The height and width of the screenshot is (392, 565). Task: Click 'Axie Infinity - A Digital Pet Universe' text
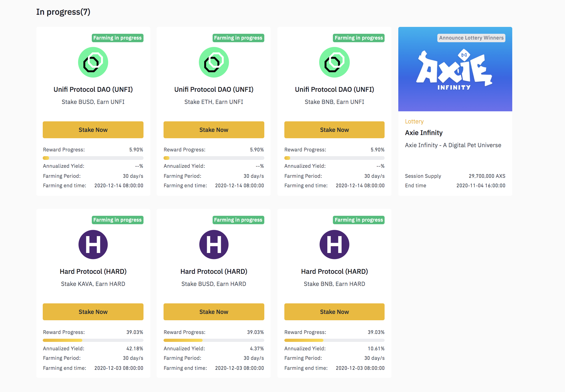(453, 145)
